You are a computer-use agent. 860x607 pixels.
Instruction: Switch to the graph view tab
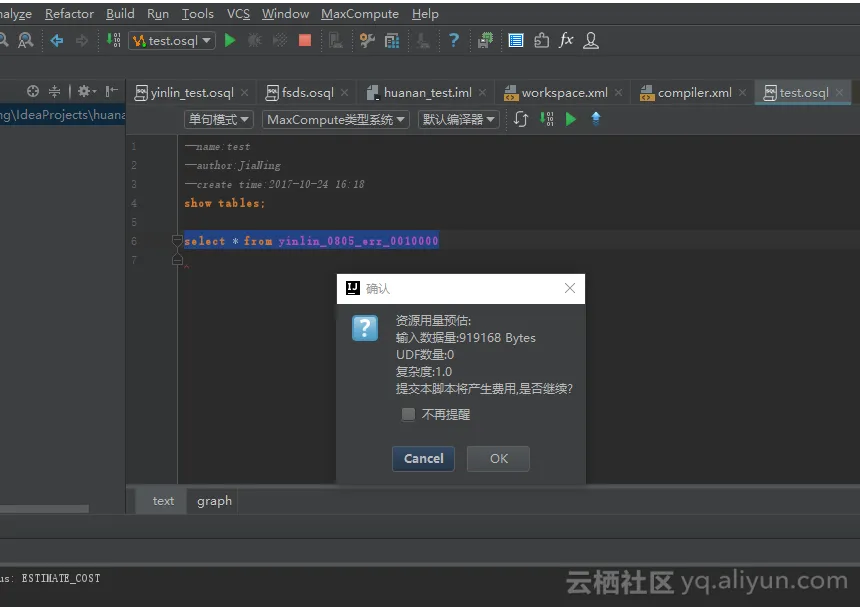point(214,501)
